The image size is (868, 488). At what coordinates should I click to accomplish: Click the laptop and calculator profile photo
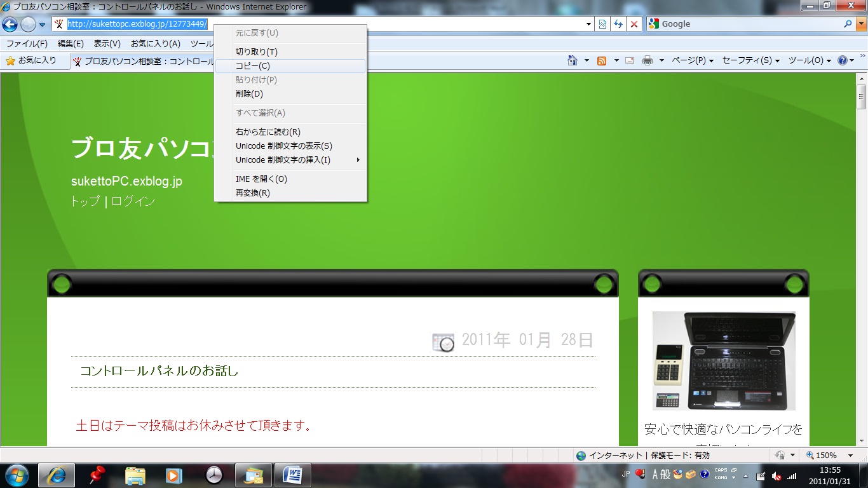[724, 361]
